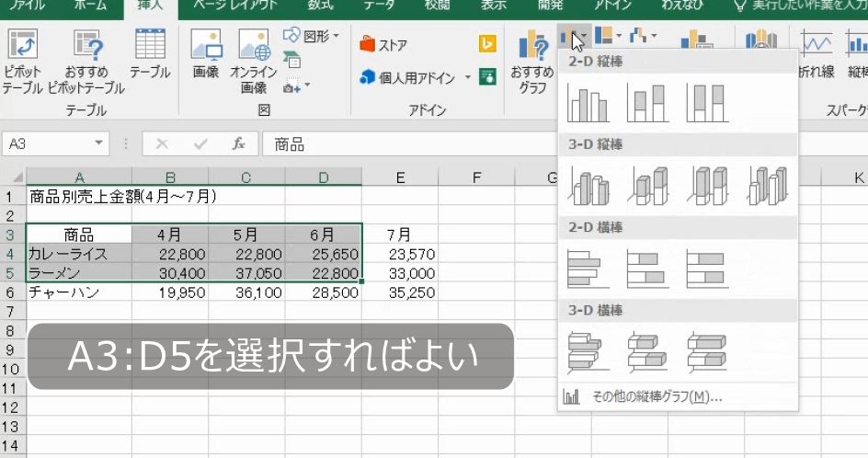Choose 2-D 100% stacked bar chart
Image resolution: width=868 pixels, height=458 pixels.
[707, 269]
